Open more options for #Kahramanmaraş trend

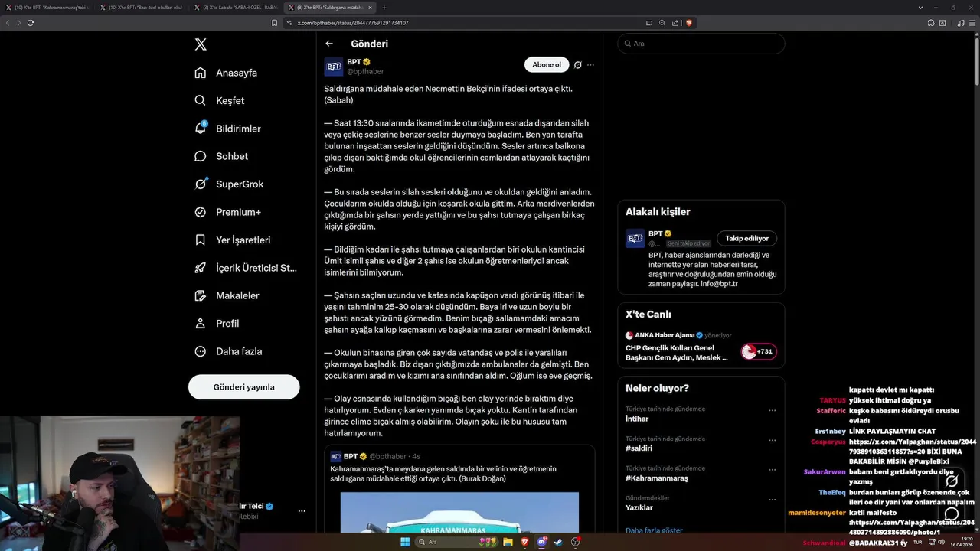(772, 469)
